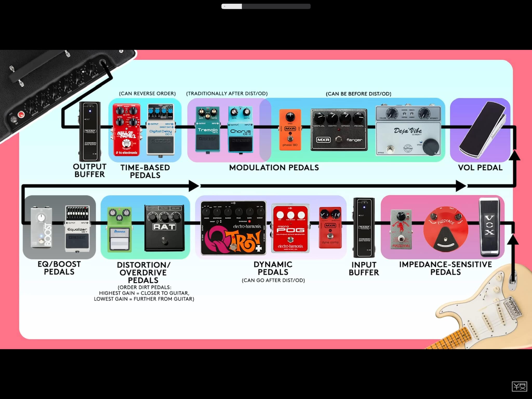Click the Boss Digital Delay DD-3 pedal
Image resolution: width=532 pixels, height=399 pixels.
pyautogui.click(x=161, y=130)
